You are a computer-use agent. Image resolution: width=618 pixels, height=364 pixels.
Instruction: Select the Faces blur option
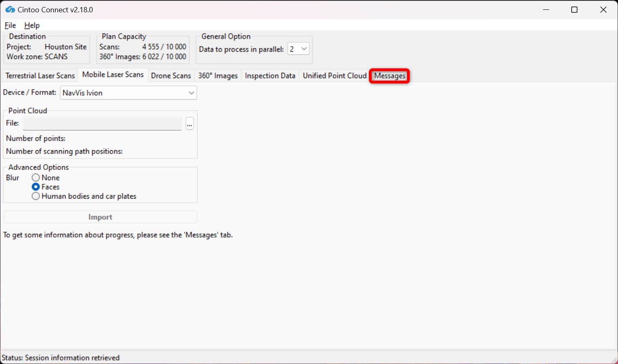click(46, 187)
